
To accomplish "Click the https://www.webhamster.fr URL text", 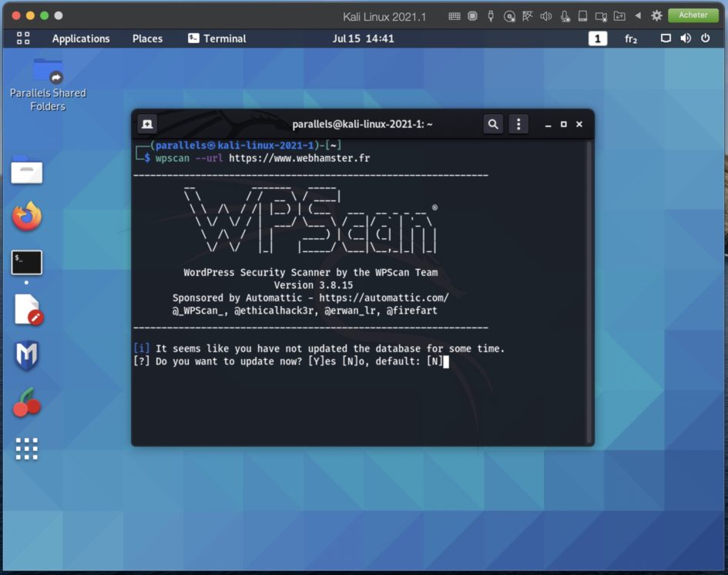I will coord(300,158).
